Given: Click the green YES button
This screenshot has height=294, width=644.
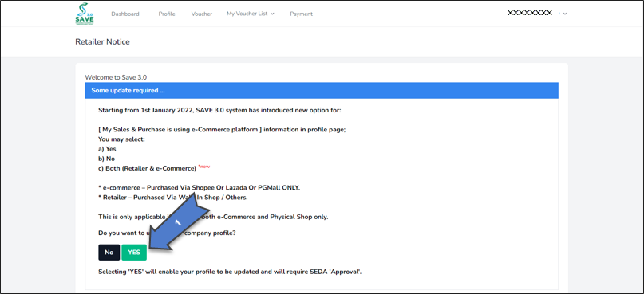Looking at the screenshot, I should pyautogui.click(x=134, y=253).
